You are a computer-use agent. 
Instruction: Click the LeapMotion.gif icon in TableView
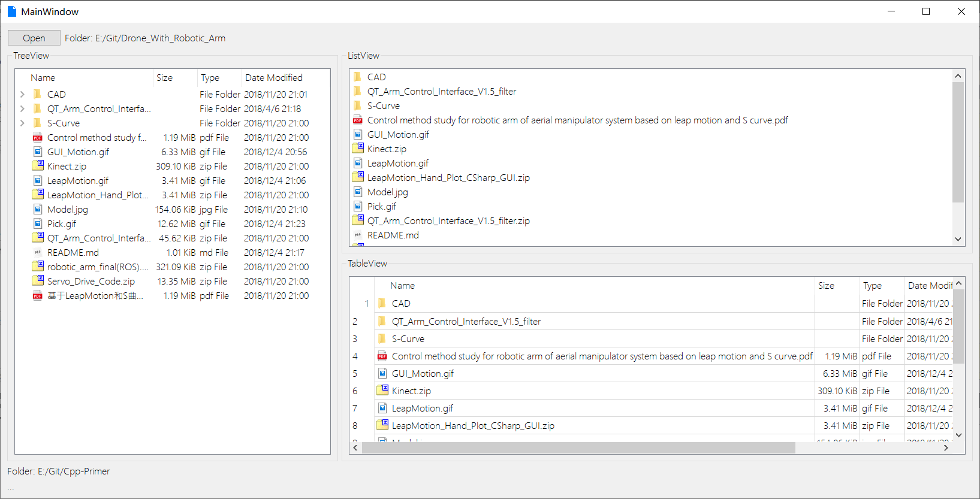pyautogui.click(x=382, y=409)
